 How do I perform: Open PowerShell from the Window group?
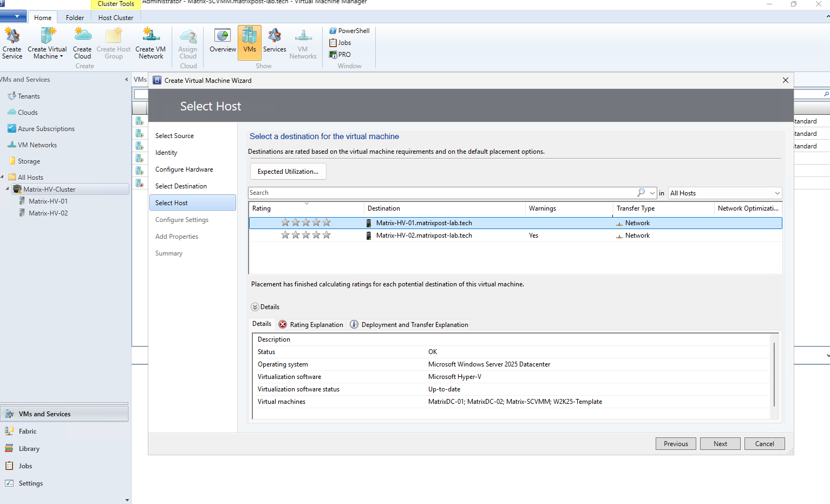click(349, 31)
